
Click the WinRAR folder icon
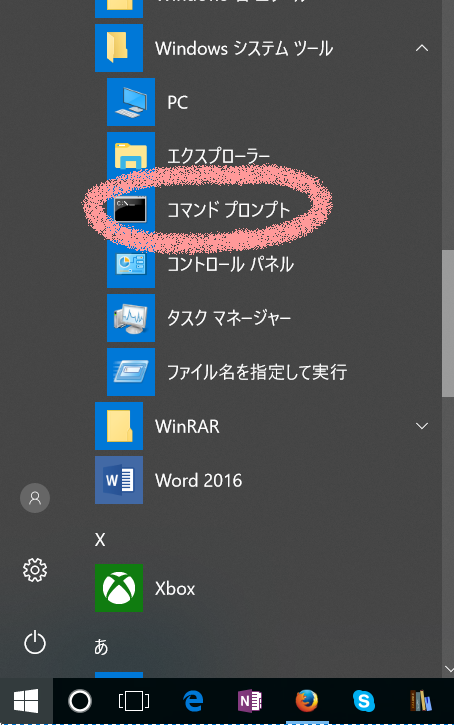[x=119, y=426]
